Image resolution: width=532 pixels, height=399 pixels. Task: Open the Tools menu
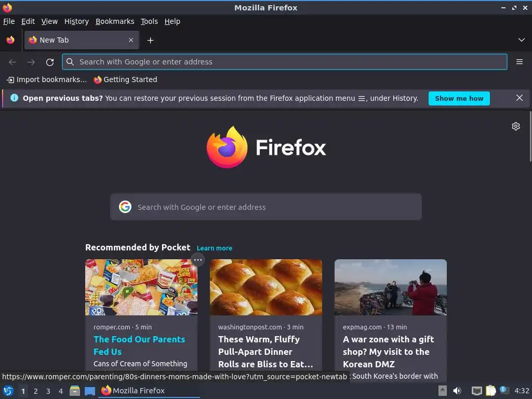pos(149,21)
